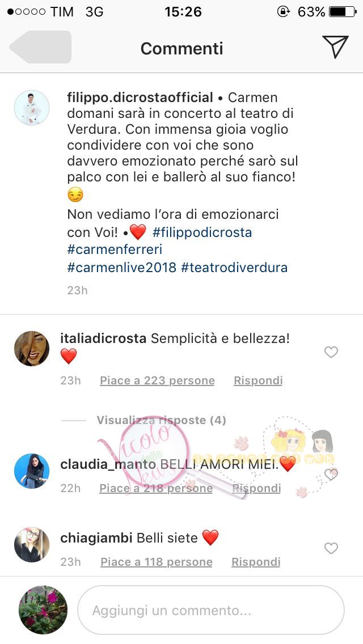Click the Aggiungi un commento field
The image size is (363, 644).
211,611
